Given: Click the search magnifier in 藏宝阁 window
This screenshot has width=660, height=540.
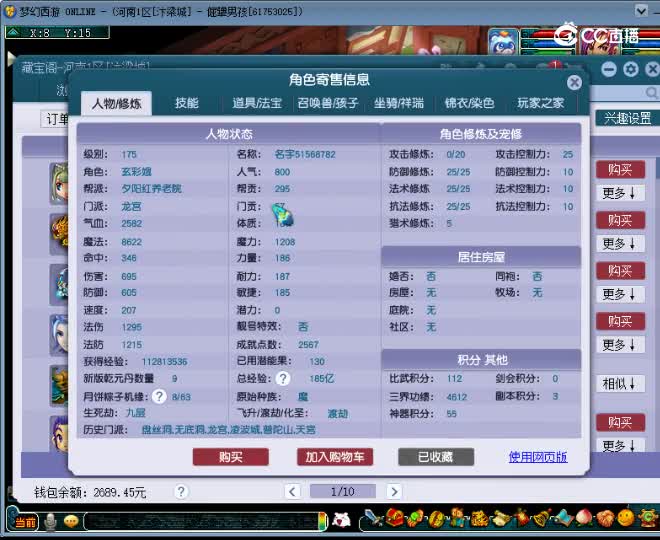Looking at the screenshot, I should tap(652, 92).
